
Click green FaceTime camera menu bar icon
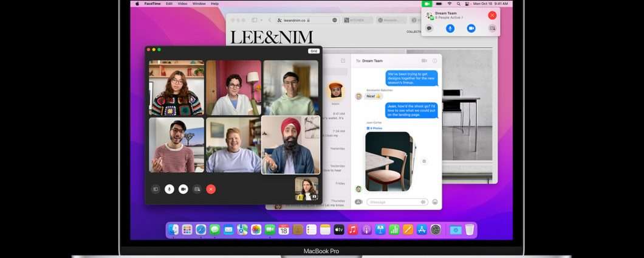point(427,4)
